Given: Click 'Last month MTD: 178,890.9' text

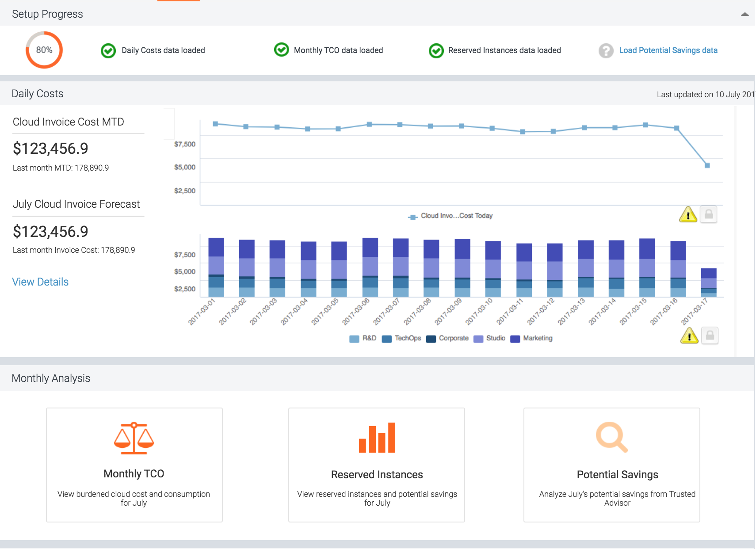Looking at the screenshot, I should (61, 168).
